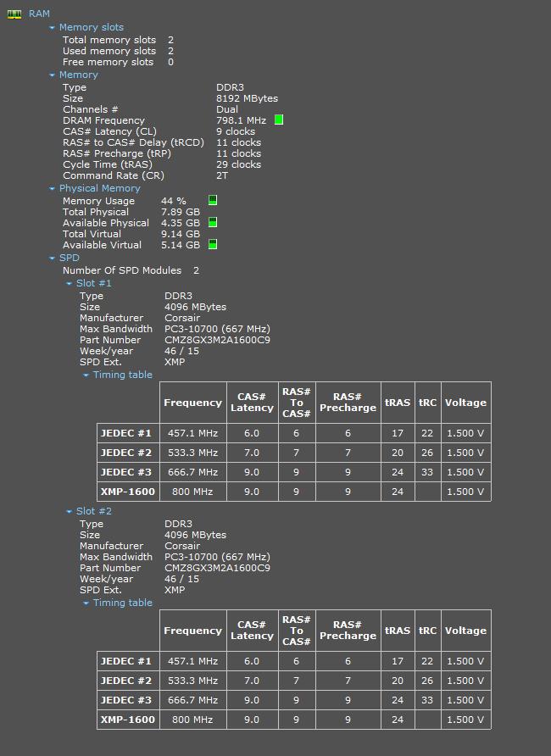The width and height of the screenshot is (551, 756).
Task: Click the Total memory slots entry
Action: (109, 40)
